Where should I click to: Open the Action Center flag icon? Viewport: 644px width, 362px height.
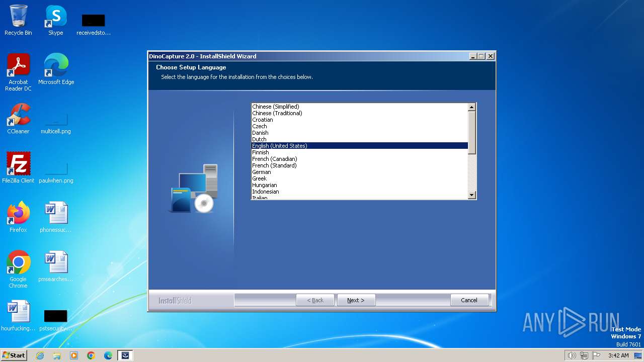point(596,355)
